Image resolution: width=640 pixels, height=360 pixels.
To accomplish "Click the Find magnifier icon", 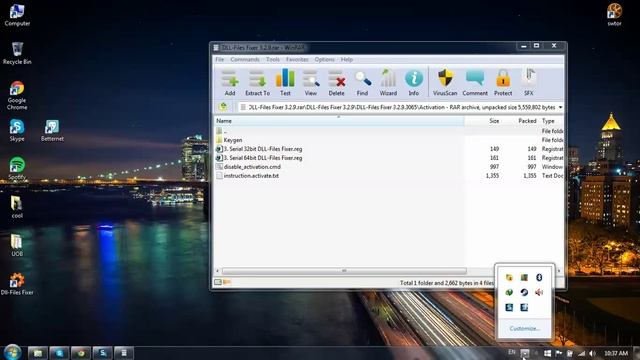I will tap(362, 83).
